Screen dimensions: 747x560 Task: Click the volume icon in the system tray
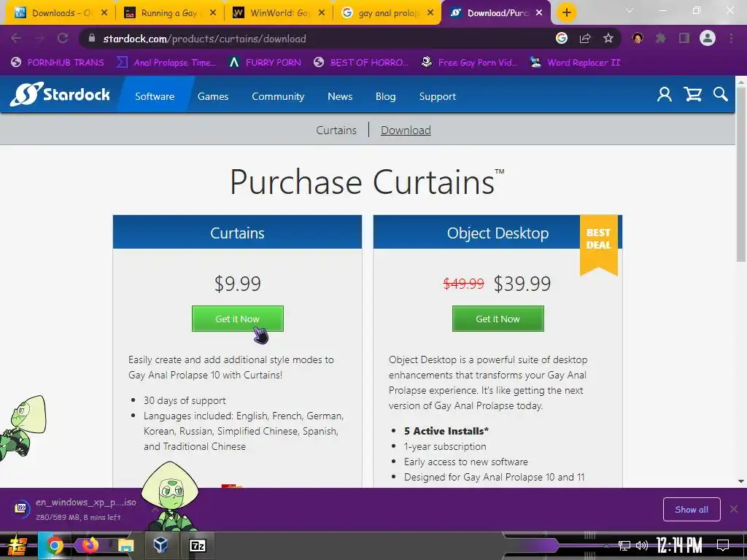pos(642,545)
